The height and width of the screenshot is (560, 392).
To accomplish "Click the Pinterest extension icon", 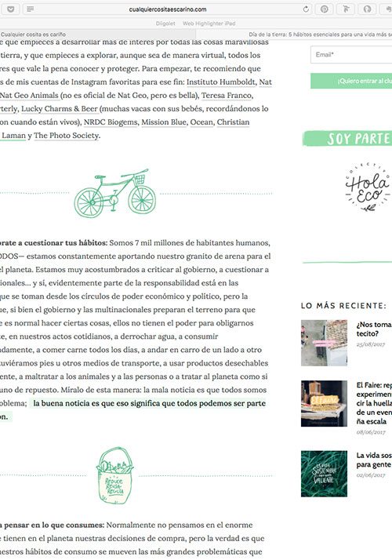I will (x=324, y=9).
